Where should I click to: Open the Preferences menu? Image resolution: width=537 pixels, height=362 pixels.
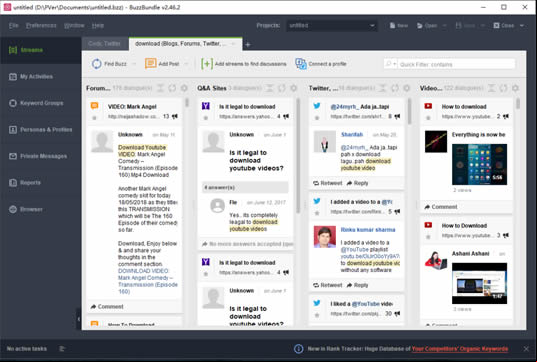pyautogui.click(x=41, y=26)
